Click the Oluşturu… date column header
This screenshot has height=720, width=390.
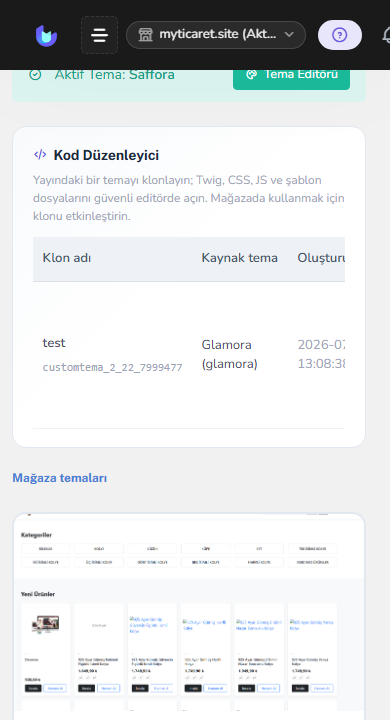(321, 258)
